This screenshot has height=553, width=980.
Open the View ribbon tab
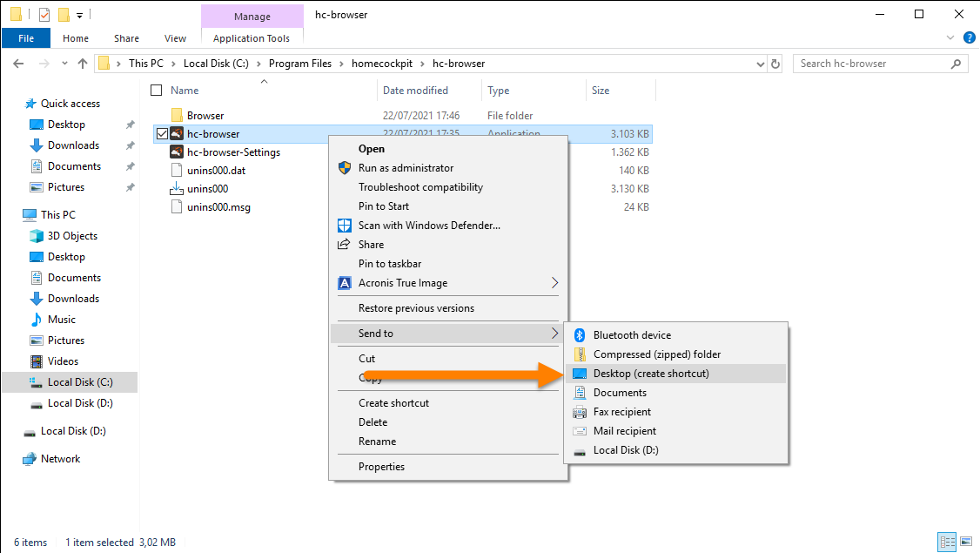click(175, 38)
